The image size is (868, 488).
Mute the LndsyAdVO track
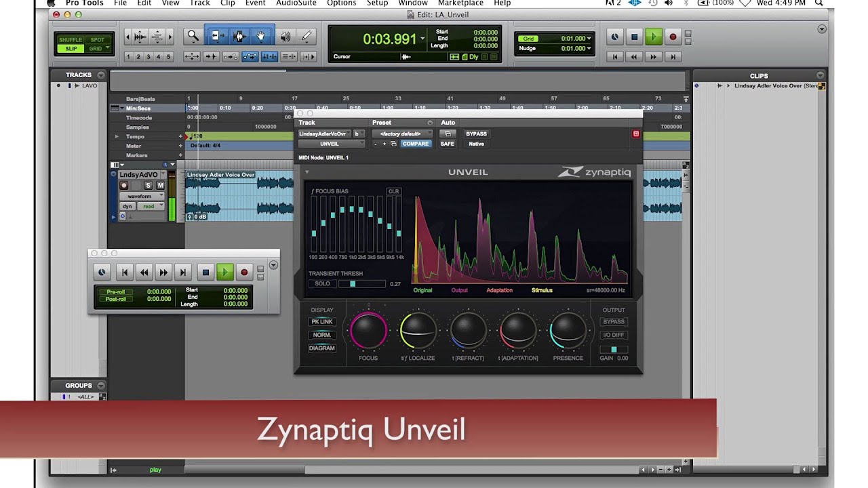(161, 185)
